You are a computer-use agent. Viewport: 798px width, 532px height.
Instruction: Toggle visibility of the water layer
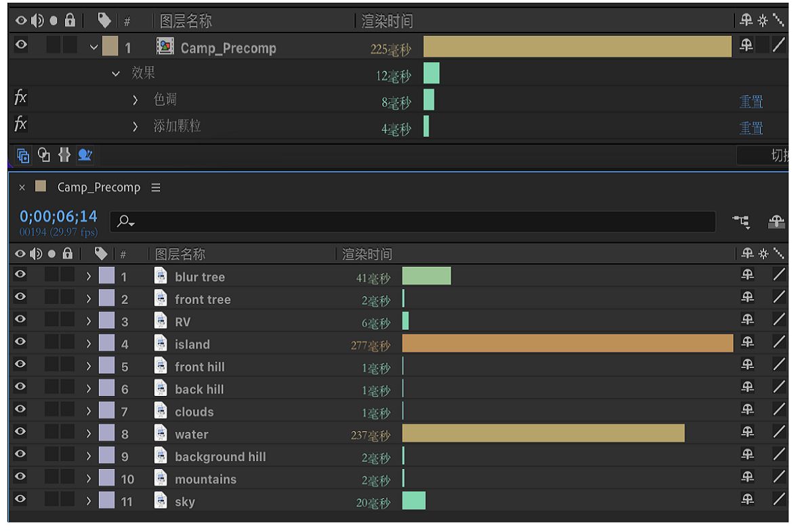point(20,433)
